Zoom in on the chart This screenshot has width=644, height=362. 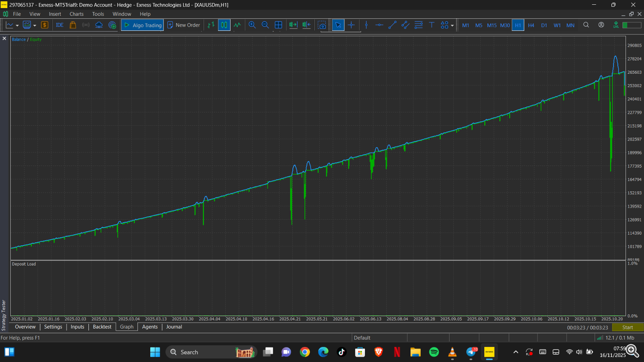point(252,25)
